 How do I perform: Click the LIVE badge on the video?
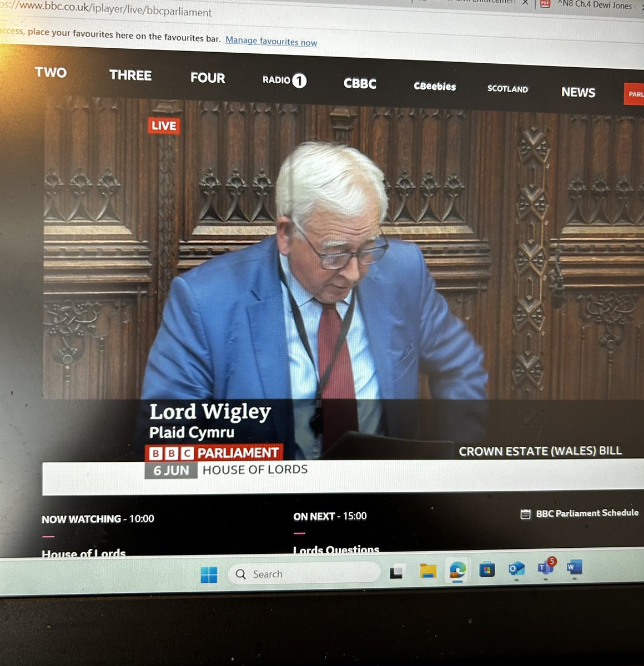164,126
